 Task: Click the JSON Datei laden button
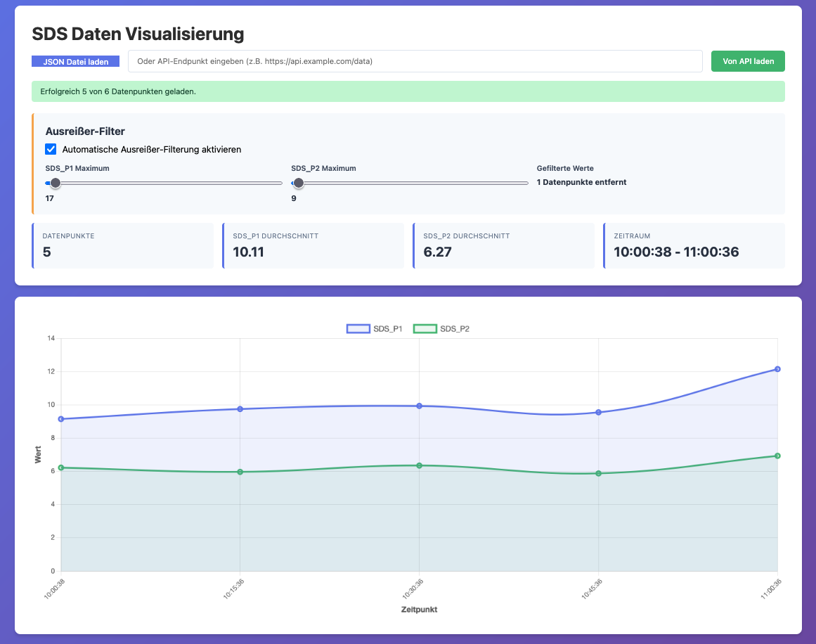pos(75,62)
